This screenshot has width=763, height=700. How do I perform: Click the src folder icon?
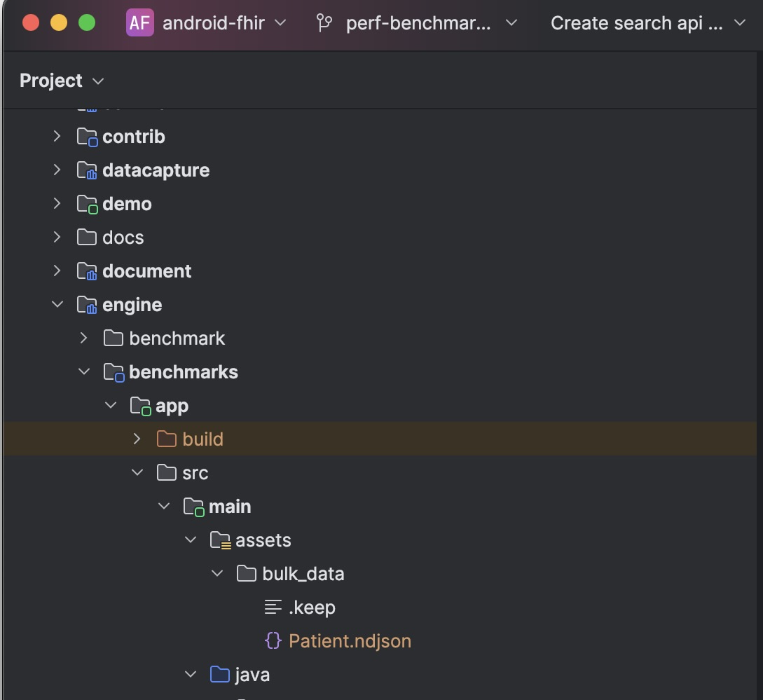167,472
